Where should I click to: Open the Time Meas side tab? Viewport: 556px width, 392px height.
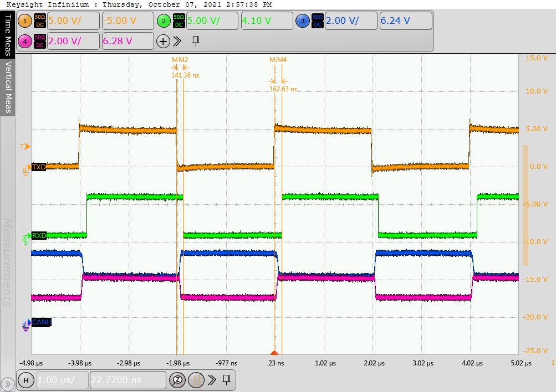(x=8, y=35)
